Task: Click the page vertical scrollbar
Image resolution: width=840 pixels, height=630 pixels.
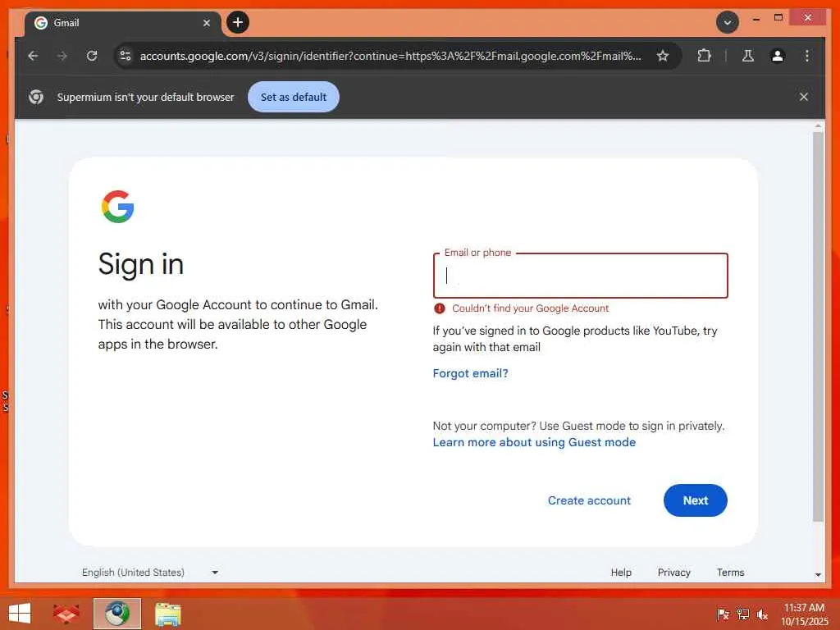Action: pos(818,326)
